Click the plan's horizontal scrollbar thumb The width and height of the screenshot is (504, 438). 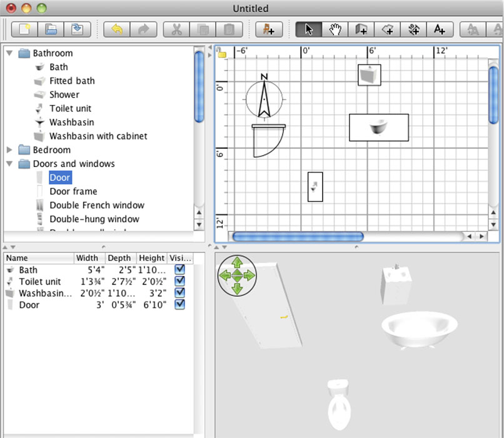[297, 237]
